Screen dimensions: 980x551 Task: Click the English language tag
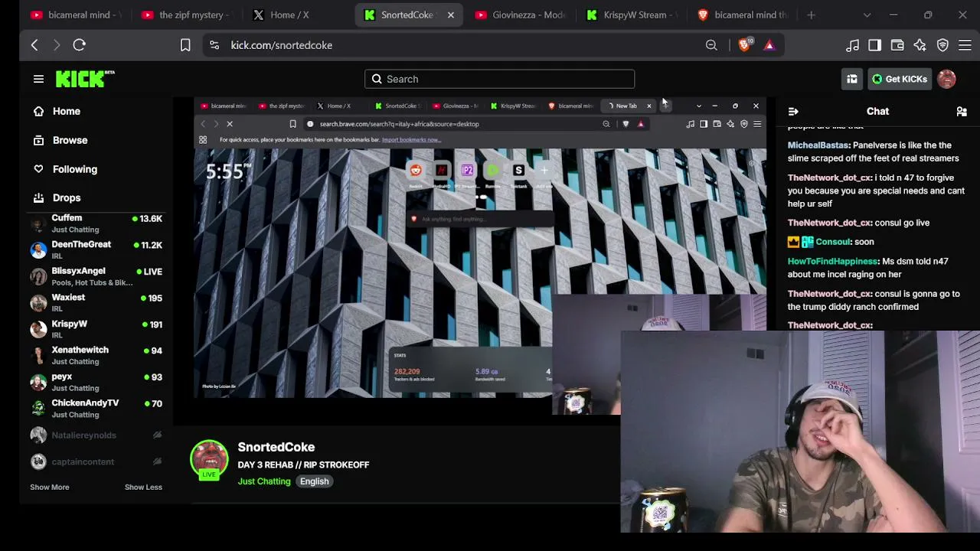coord(314,481)
